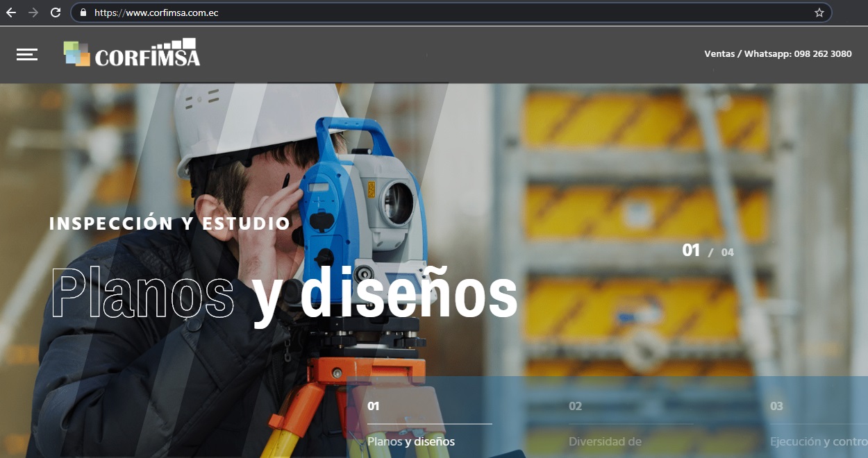The image size is (868, 458).
Task: Bookmark this page with the star icon
Action: click(819, 12)
